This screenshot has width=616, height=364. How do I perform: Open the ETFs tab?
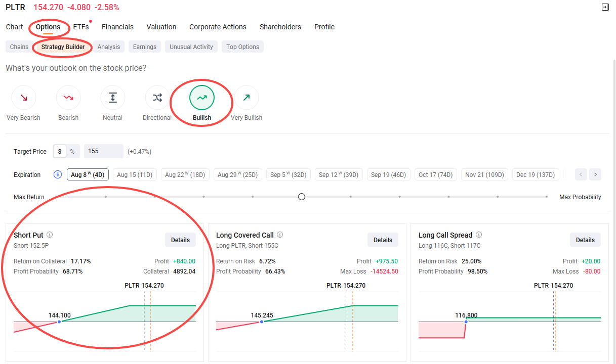[x=81, y=27]
